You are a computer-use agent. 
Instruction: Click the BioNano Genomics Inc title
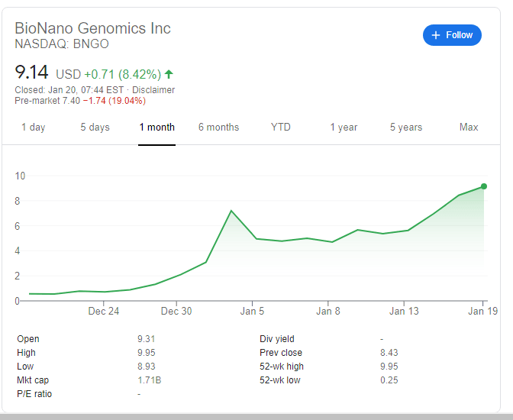pyautogui.click(x=93, y=28)
